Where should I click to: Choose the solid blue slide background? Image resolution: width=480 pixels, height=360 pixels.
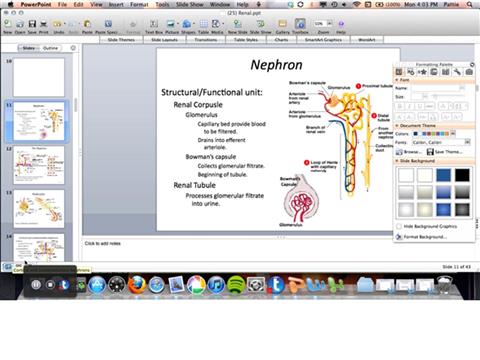tap(443, 175)
